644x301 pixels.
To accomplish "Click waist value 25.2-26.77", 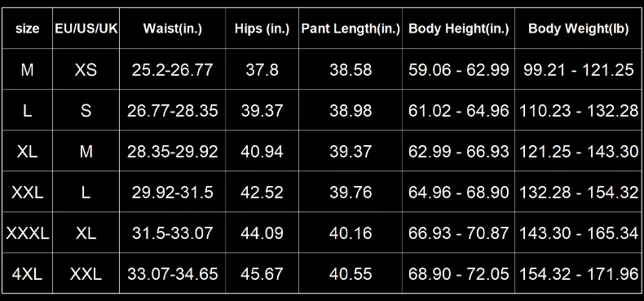I will pos(173,70).
